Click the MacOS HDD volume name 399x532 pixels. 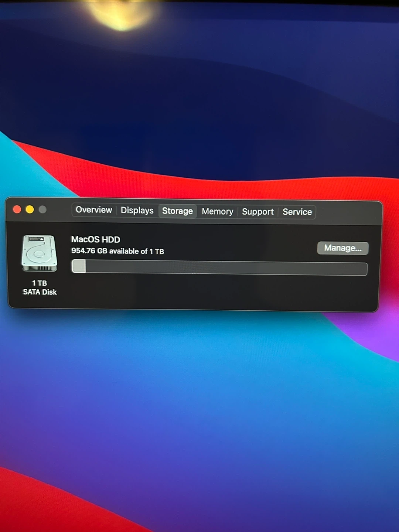pyautogui.click(x=96, y=239)
